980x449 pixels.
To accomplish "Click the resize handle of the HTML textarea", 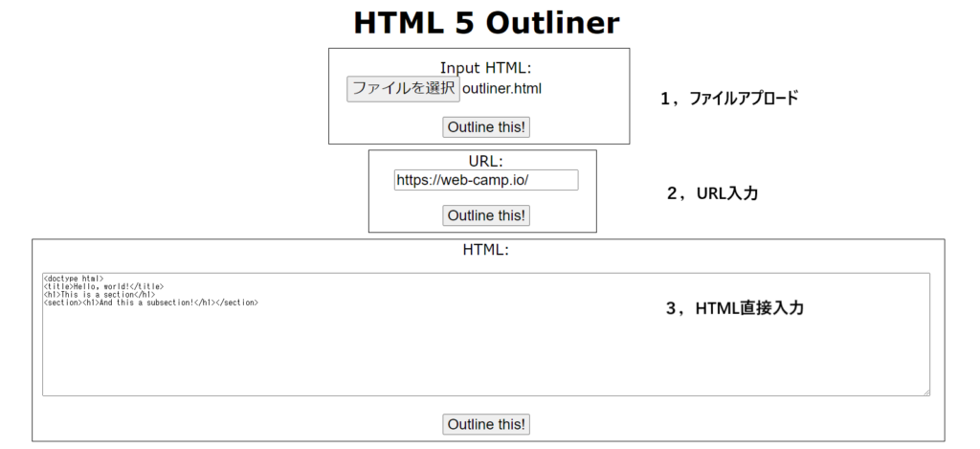I will [x=925, y=392].
